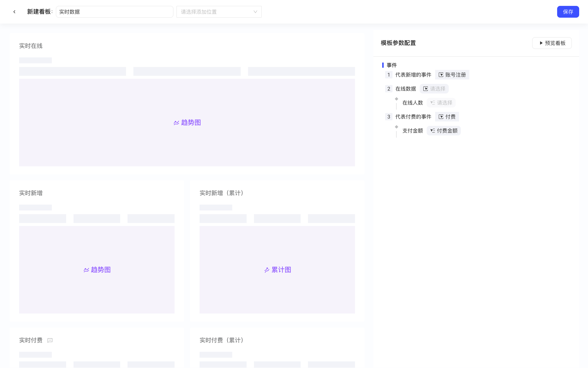
Task: Click the 预览看板 button
Action: click(552, 43)
